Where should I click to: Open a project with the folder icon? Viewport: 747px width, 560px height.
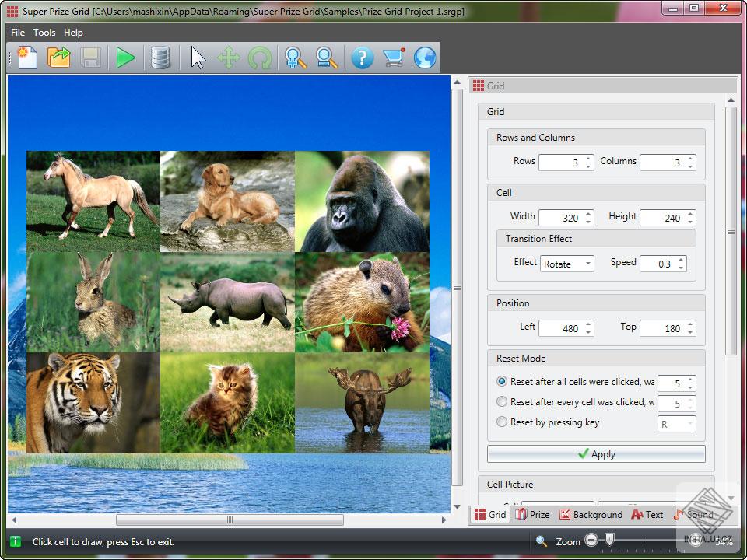59,58
